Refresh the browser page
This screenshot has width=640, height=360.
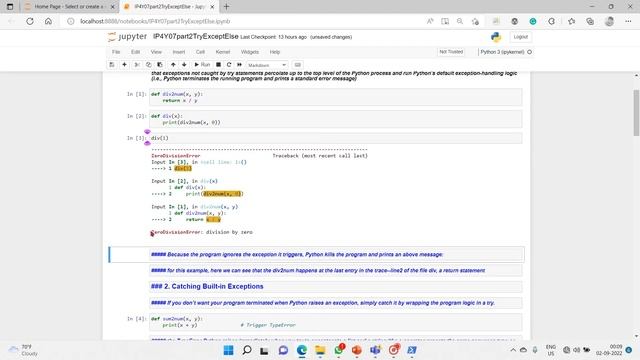coord(30,21)
